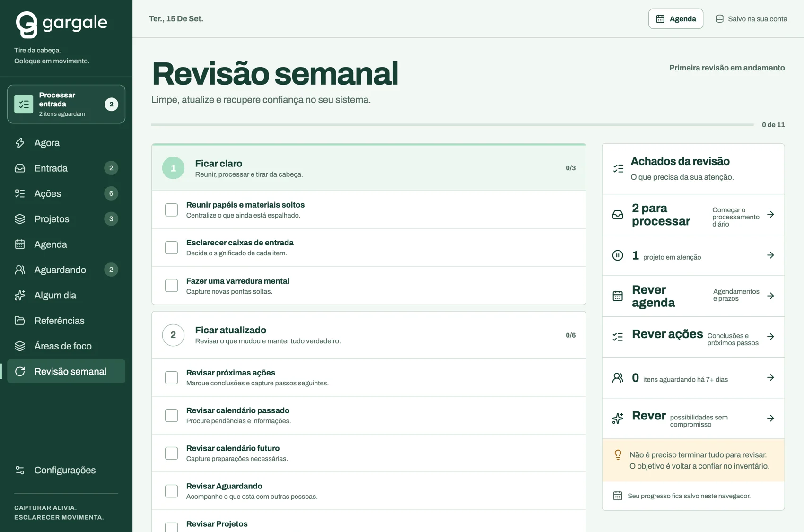Click the Processar entrada checklist icon
Image resolution: width=804 pixels, height=532 pixels.
(24, 104)
